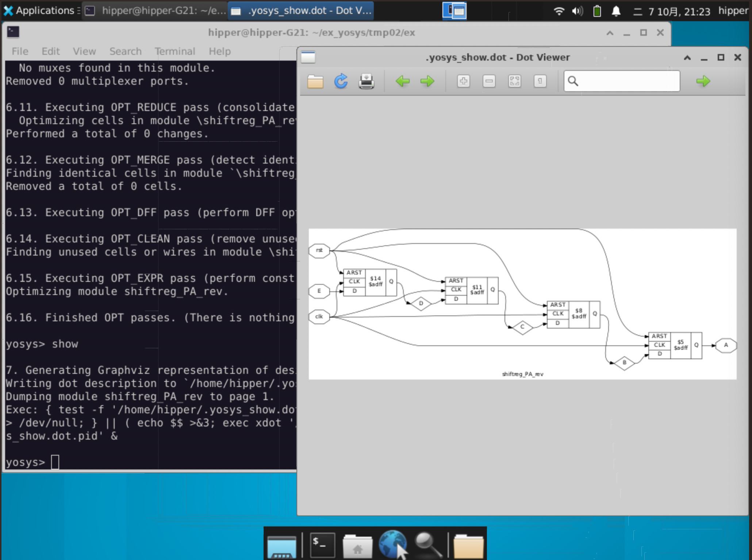This screenshot has width=752, height=560.
Task: Click the $14 $adff cell node
Action: (x=375, y=281)
